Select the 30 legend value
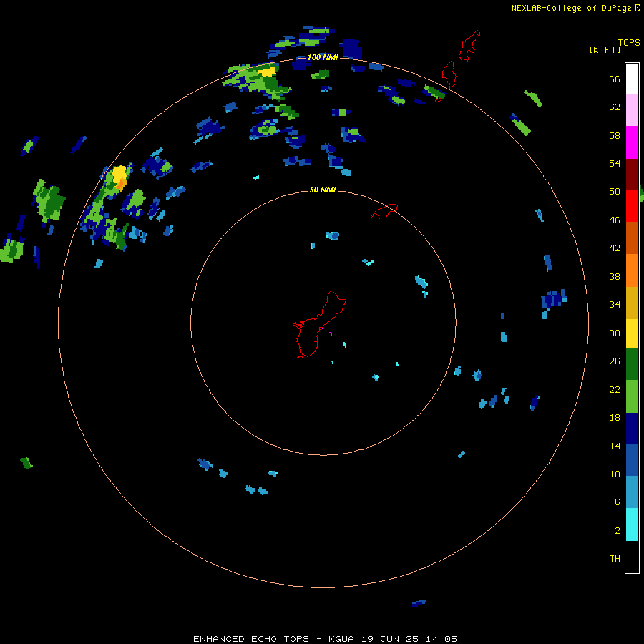Viewport: 644px width, 644px height. [x=615, y=333]
